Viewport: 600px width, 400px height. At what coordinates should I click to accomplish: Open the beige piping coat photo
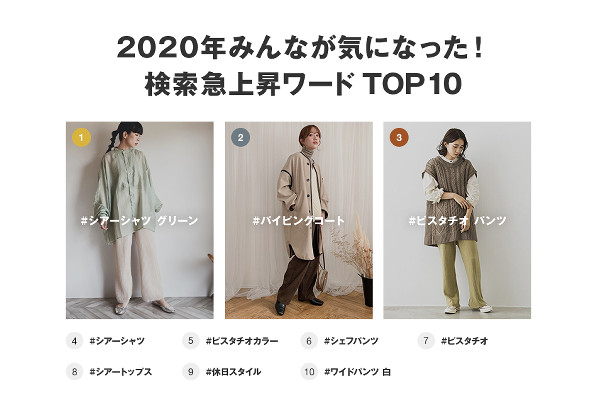click(299, 220)
